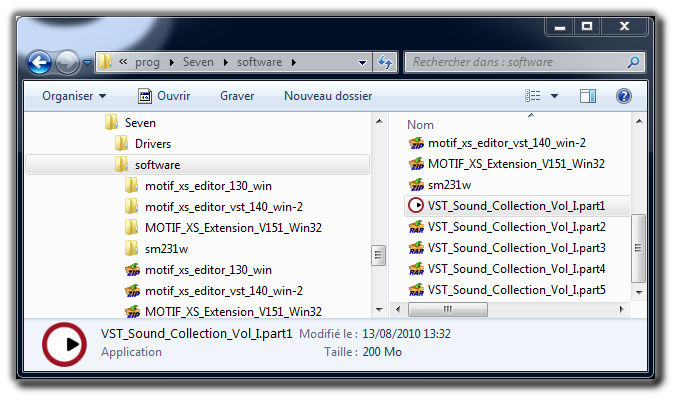Select the 'prog' breadcrumb segment
Image resolution: width=681 pixels, height=405 pixels.
147,62
